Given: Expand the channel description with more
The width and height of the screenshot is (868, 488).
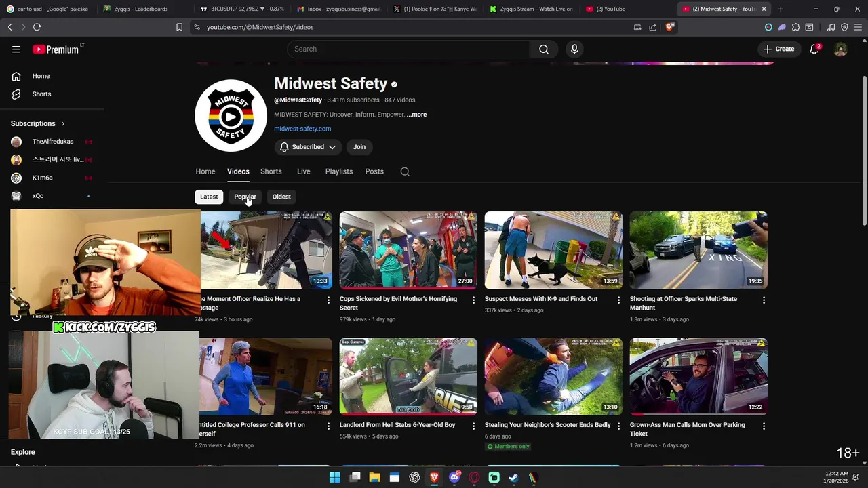Looking at the screenshot, I should tap(416, 115).
